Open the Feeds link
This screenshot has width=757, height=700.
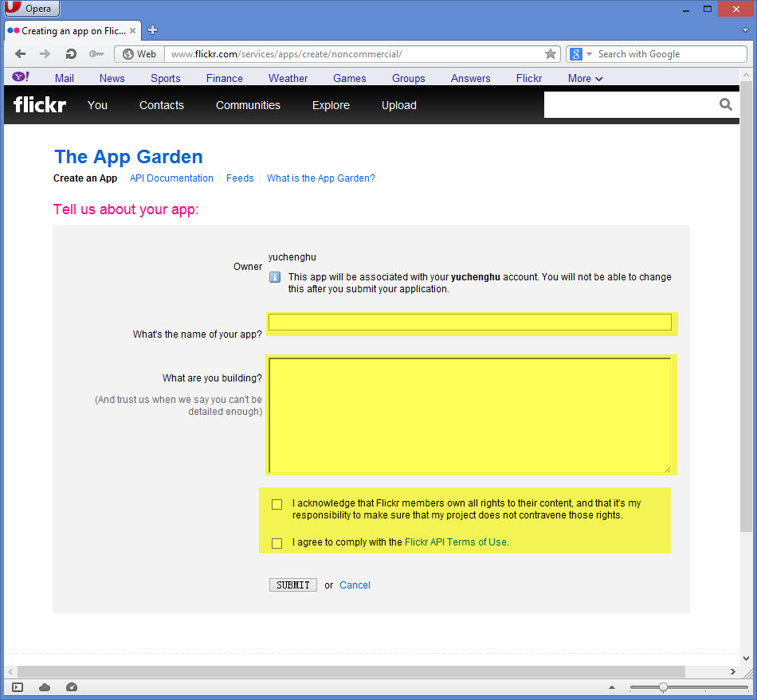240,178
